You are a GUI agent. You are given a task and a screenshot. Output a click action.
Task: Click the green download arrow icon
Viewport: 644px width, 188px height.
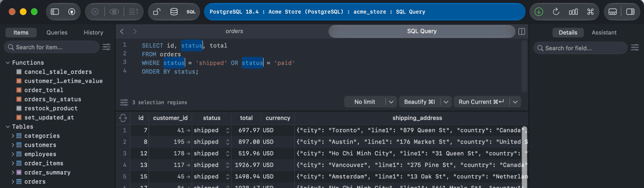pos(539,12)
